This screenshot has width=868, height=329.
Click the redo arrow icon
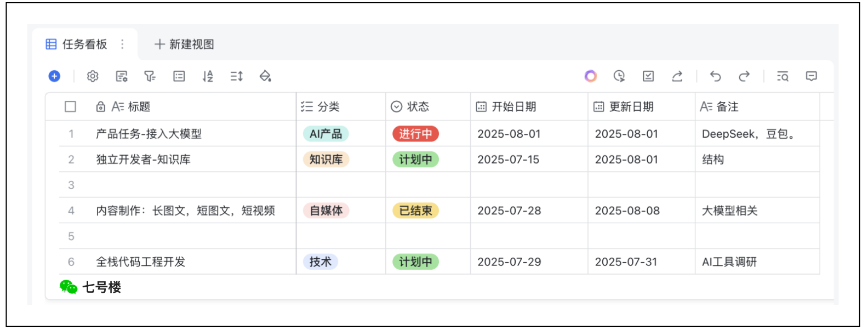coord(744,76)
